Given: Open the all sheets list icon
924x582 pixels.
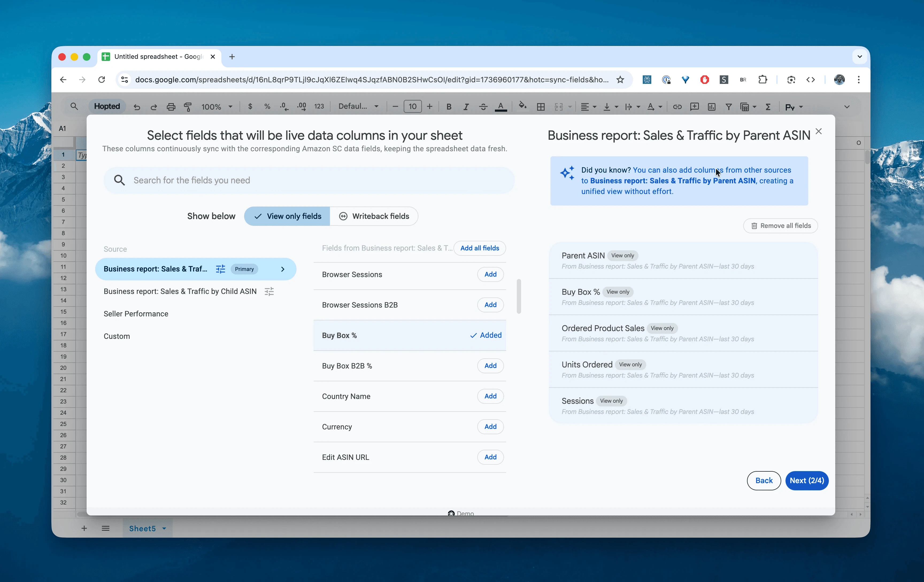Looking at the screenshot, I should pyautogui.click(x=106, y=529).
